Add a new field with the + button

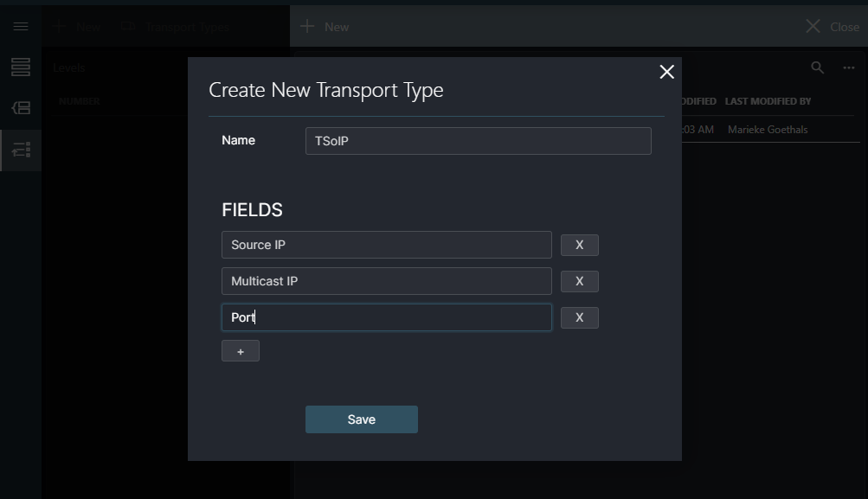tap(240, 350)
